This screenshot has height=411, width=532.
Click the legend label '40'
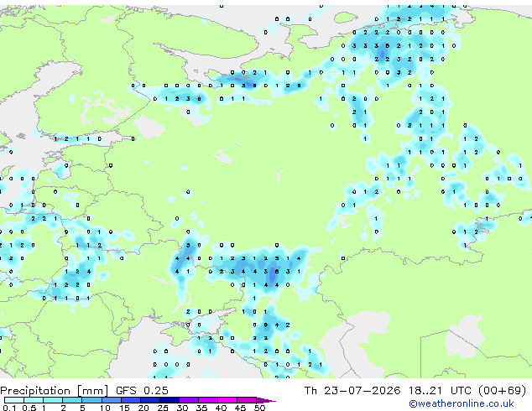coord(222,408)
